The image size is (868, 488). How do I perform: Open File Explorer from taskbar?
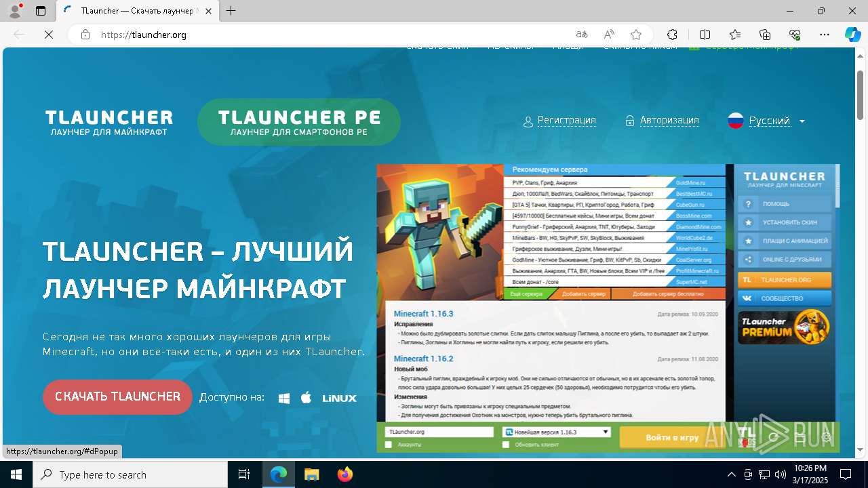coord(311,474)
